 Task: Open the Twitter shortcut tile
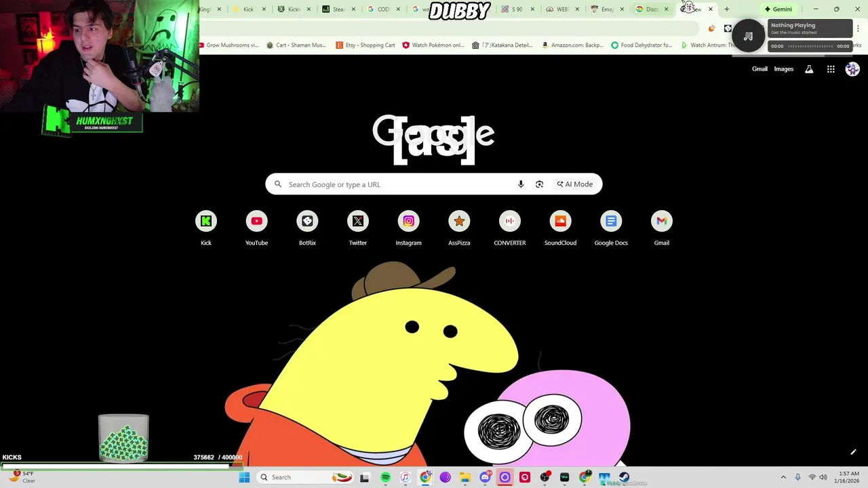[x=358, y=228]
